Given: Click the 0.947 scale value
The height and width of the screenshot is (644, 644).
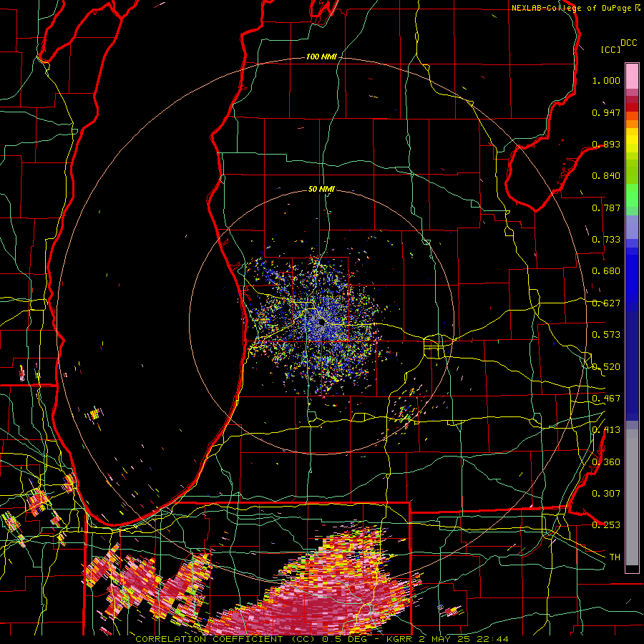Looking at the screenshot, I should (606, 112).
